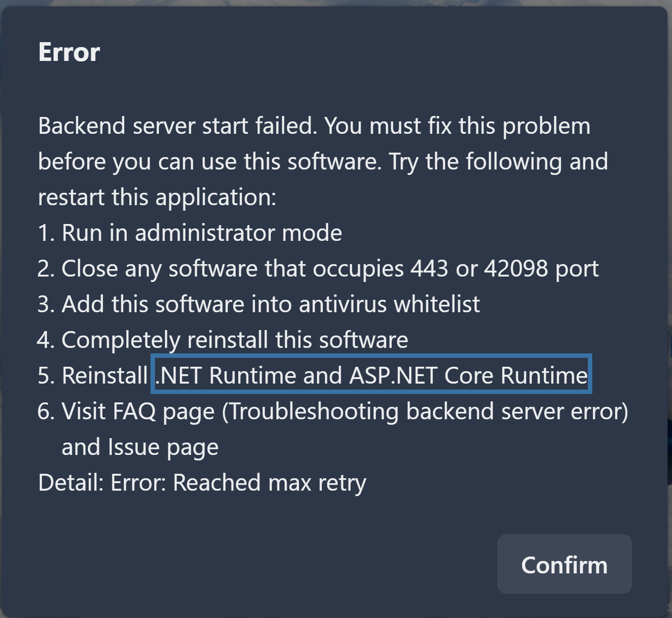Click the port number 443
Viewport: 672px width, 618px height.
click(429, 269)
